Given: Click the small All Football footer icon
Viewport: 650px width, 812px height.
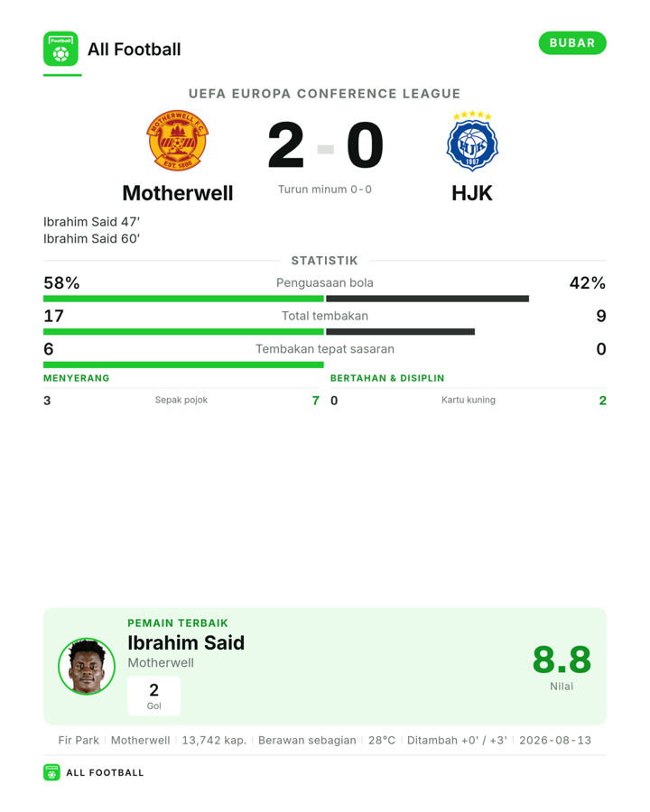Looking at the screenshot, I should point(51,772).
